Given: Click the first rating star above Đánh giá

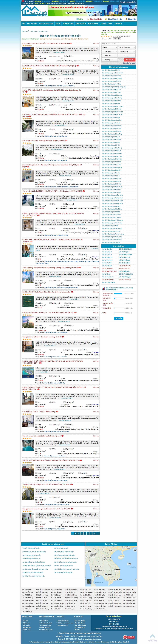Looking at the screenshot, I should pyautogui.click(x=102, y=36).
